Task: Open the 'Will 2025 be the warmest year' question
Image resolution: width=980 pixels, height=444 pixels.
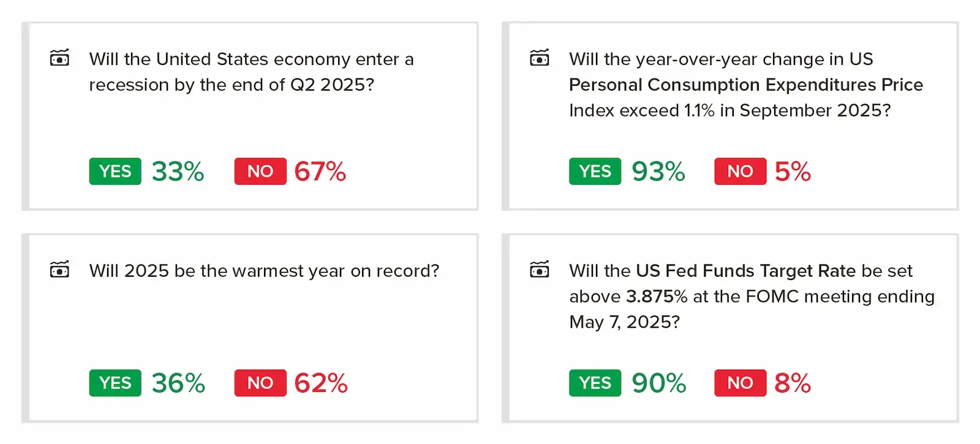Action: (264, 271)
